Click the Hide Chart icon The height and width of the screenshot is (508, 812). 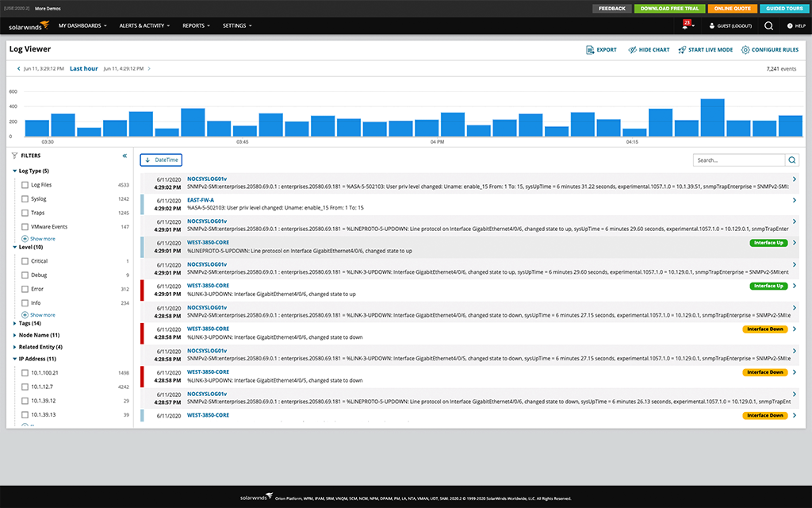(x=632, y=50)
